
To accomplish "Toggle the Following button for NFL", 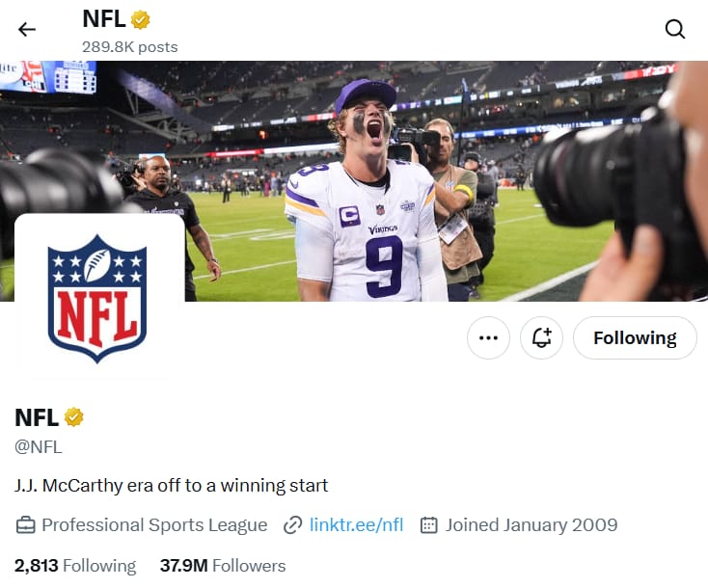I will coord(635,338).
